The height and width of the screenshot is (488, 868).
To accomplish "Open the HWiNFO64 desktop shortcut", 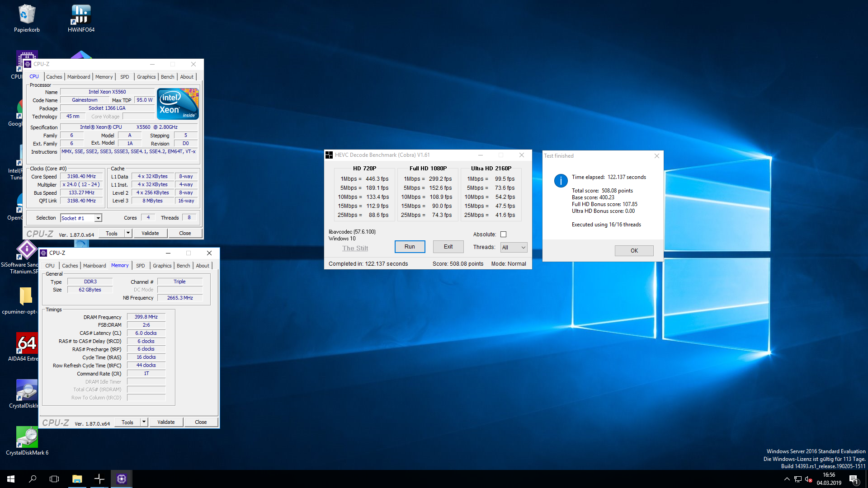I will click(81, 18).
